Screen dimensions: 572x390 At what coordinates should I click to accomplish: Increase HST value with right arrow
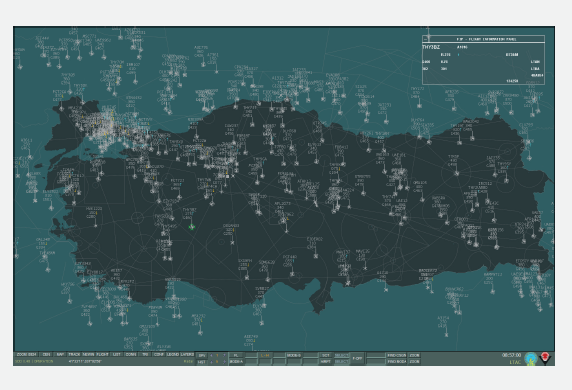pyautogui.click(x=224, y=362)
